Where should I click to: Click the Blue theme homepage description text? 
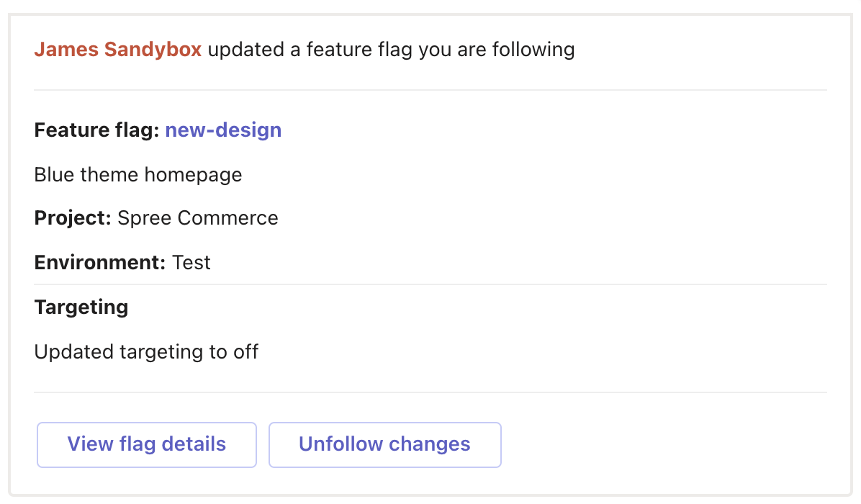click(x=138, y=174)
